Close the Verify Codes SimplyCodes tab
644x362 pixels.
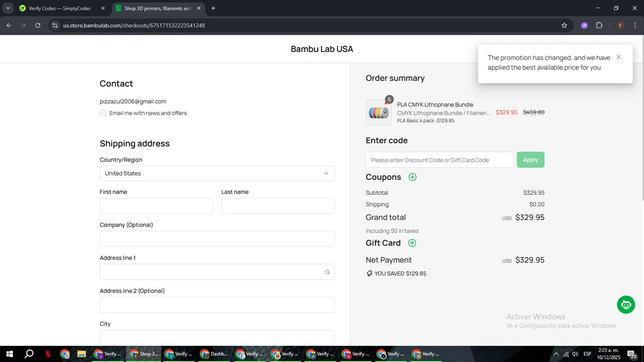[x=103, y=8]
